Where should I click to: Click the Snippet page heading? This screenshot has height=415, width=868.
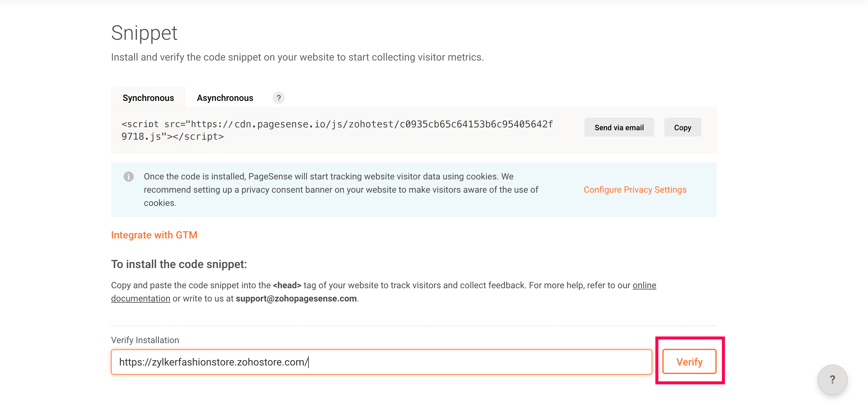(144, 33)
